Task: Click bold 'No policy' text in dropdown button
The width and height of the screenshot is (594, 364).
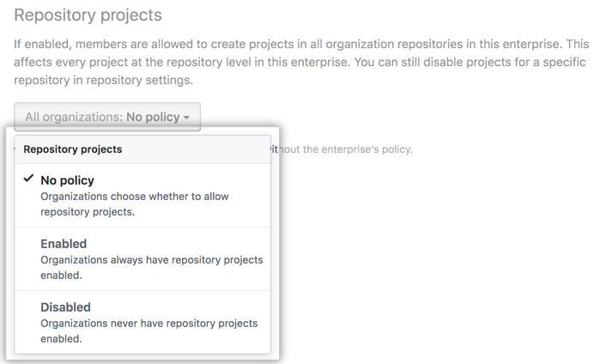Action: 152,118
